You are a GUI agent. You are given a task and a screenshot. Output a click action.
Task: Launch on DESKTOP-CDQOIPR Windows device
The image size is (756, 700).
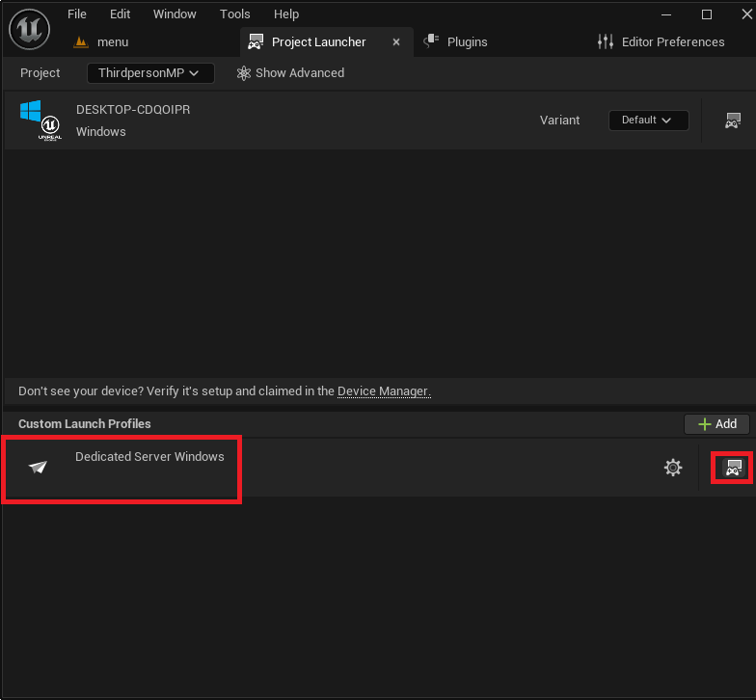733,120
